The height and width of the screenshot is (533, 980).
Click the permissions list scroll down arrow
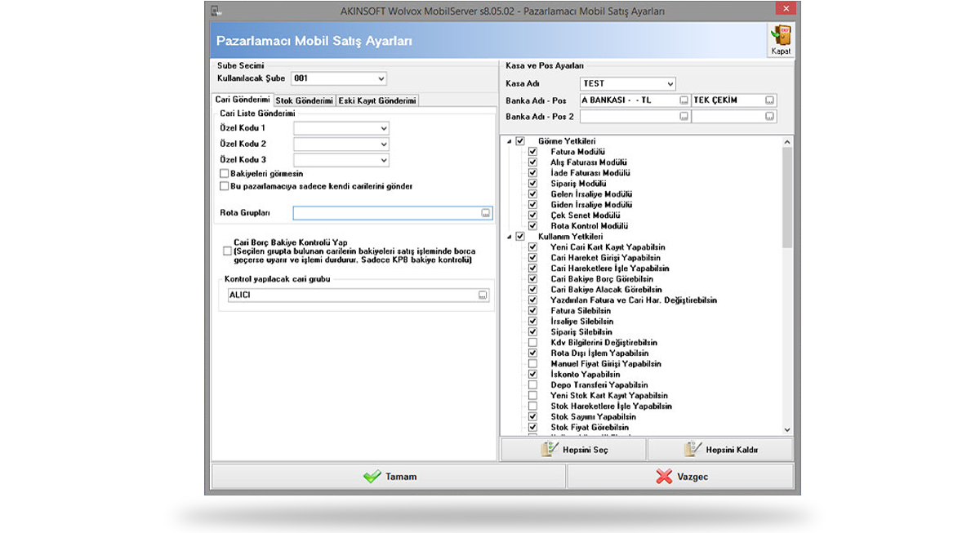click(x=787, y=429)
